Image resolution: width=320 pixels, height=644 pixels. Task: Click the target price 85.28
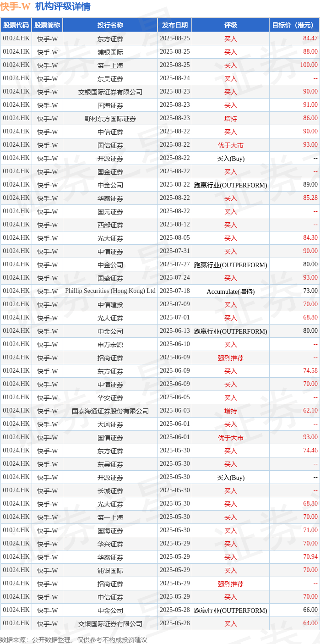tap(310, 198)
